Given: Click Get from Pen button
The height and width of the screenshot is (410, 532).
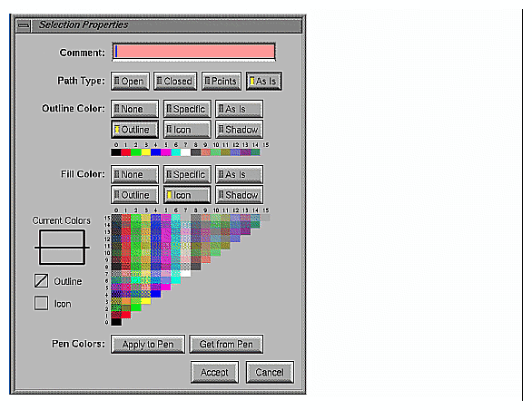Looking at the screenshot, I should pos(226,344).
